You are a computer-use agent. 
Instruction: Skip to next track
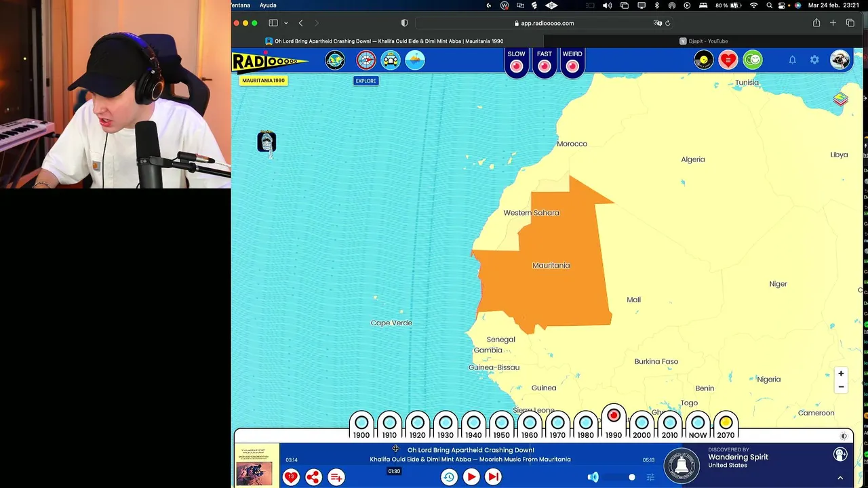click(x=494, y=477)
